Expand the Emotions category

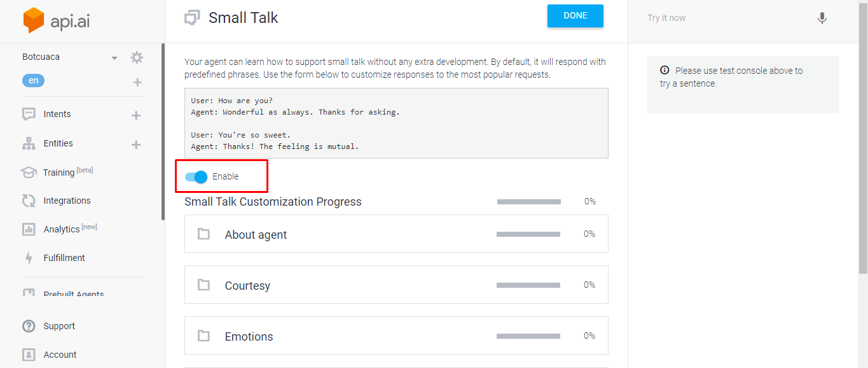tap(396, 336)
